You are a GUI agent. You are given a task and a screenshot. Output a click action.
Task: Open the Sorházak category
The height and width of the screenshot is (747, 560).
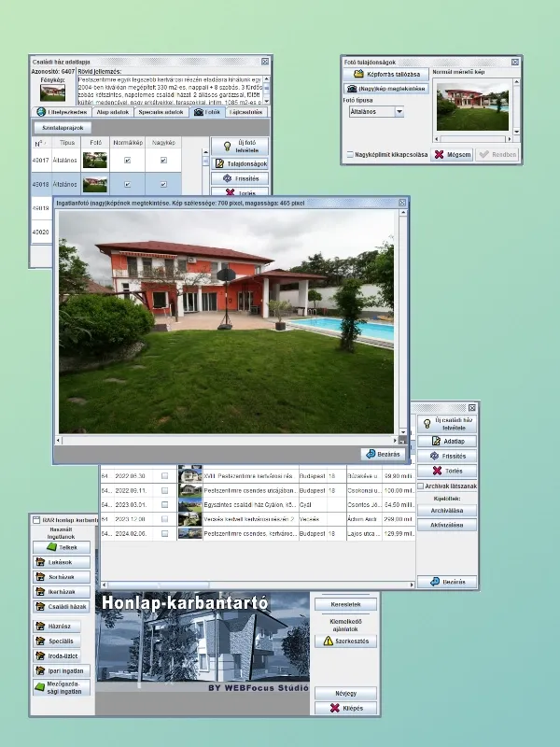pos(62,577)
